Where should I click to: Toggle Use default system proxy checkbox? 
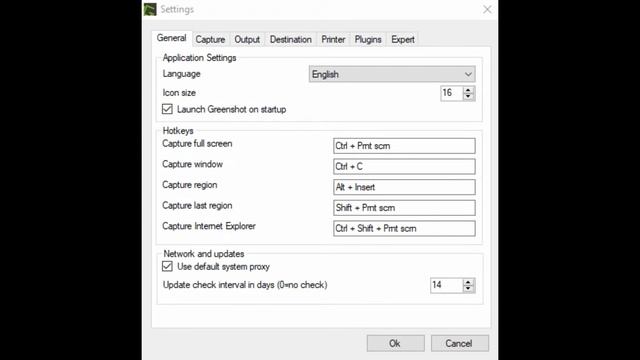[167, 266]
